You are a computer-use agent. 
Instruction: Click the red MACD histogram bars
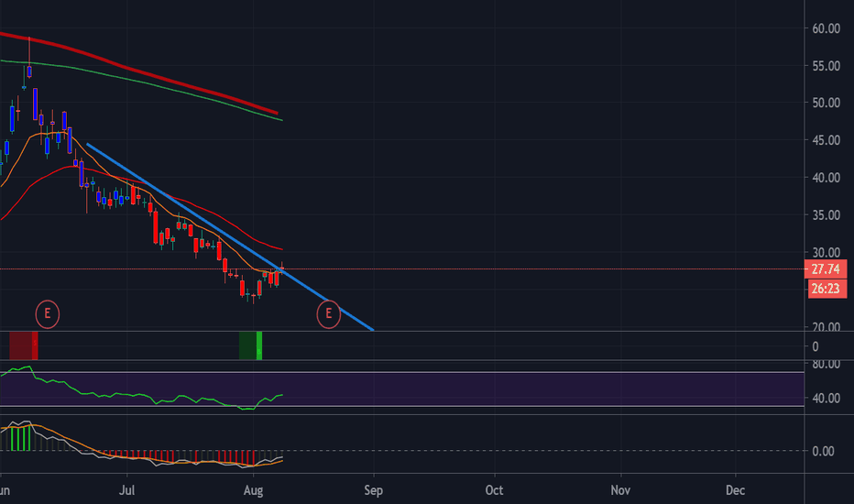(x=180, y=456)
